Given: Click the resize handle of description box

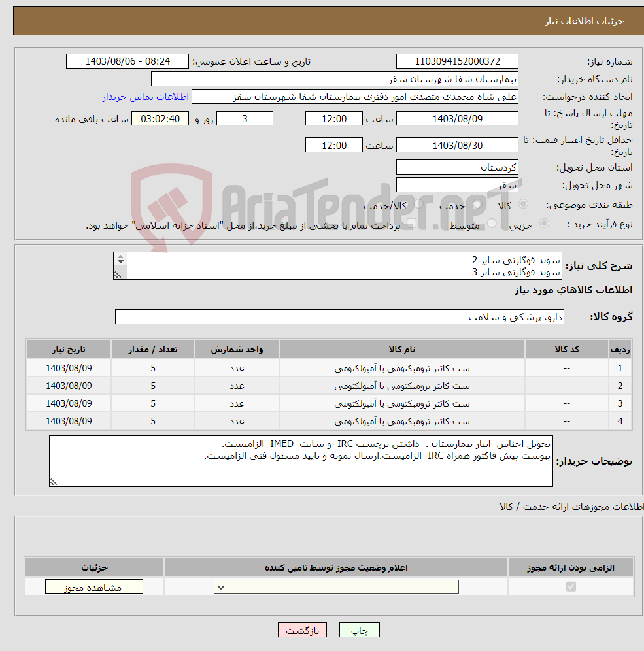Looking at the screenshot, I should coord(118,275).
